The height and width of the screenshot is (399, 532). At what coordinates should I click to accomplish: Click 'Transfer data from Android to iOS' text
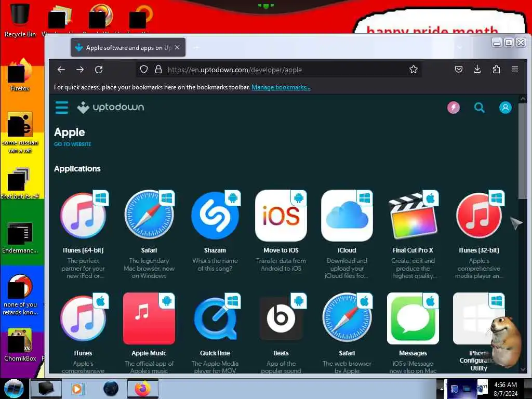tap(281, 264)
